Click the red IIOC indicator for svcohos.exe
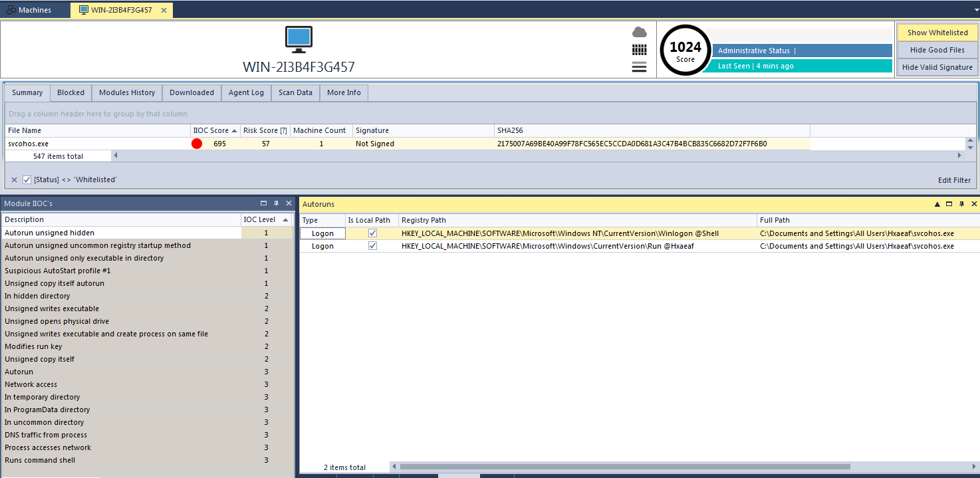980x478 pixels. click(197, 144)
